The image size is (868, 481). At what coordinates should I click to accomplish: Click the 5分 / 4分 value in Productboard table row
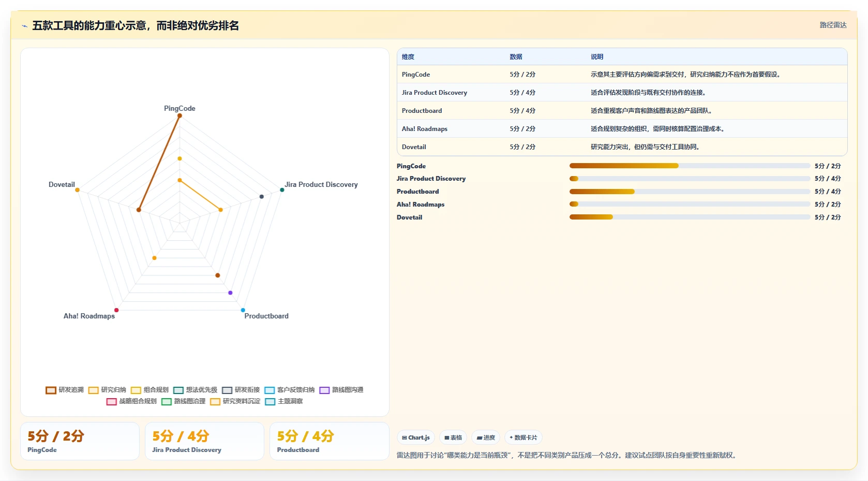tap(522, 111)
